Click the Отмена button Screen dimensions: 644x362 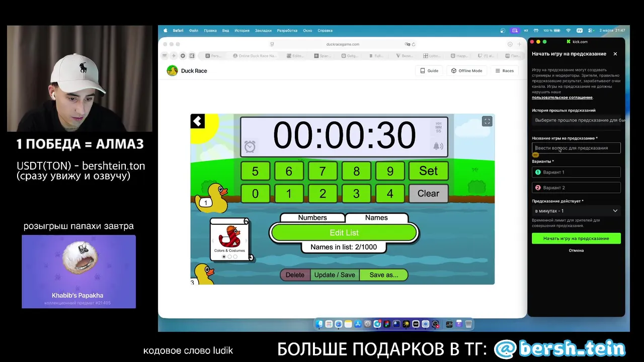[576, 250]
